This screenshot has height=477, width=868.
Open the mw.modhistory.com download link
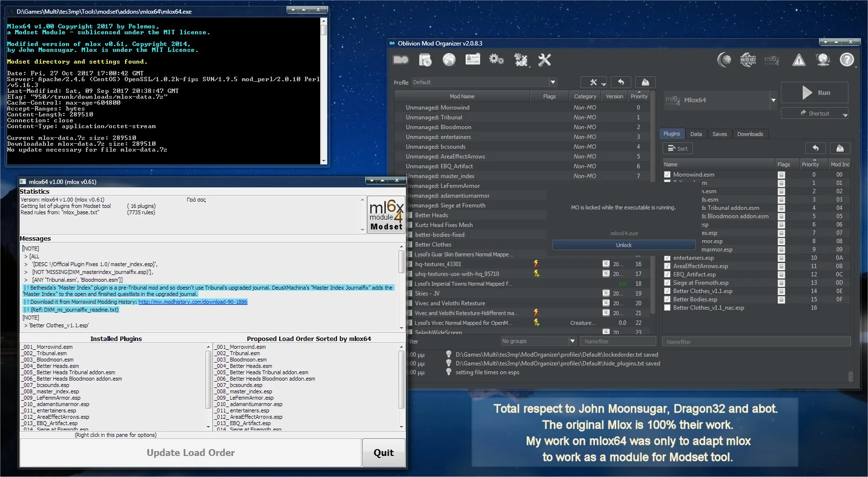pyautogui.click(x=193, y=302)
